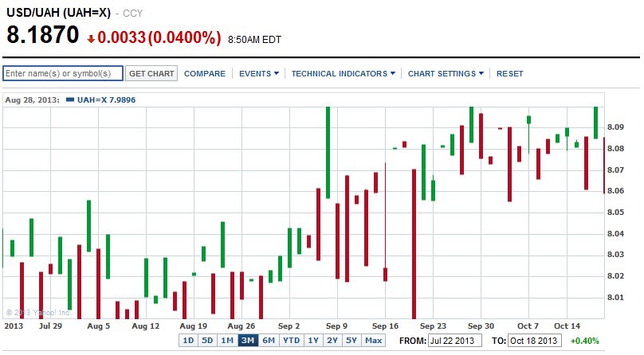Select the 1D time range
This screenshot has width=644, height=355.
(188, 341)
